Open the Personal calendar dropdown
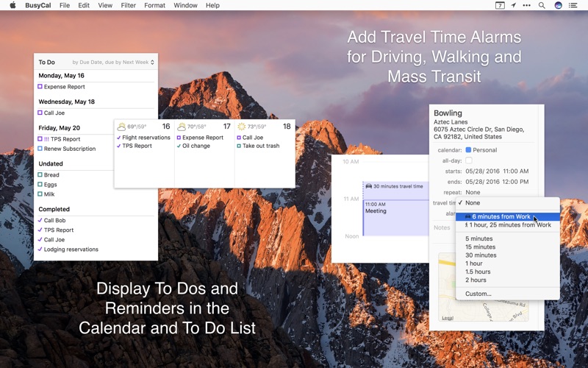The image size is (588, 368). (481, 150)
